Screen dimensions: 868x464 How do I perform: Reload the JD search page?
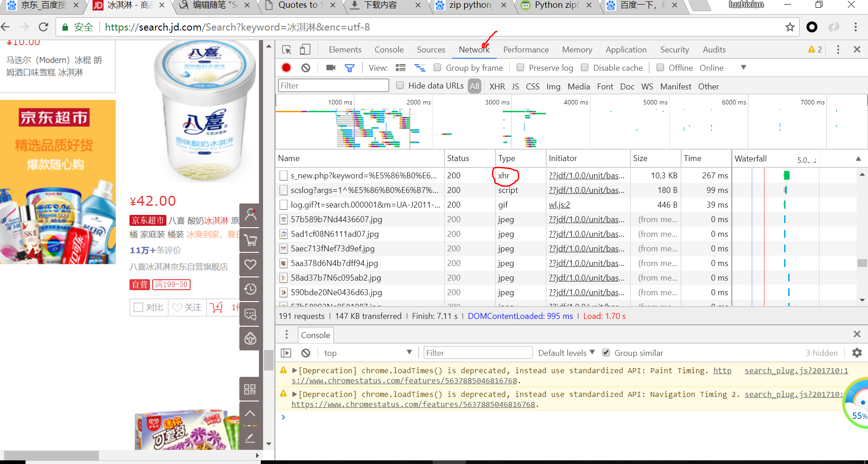[x=43, y=27]
